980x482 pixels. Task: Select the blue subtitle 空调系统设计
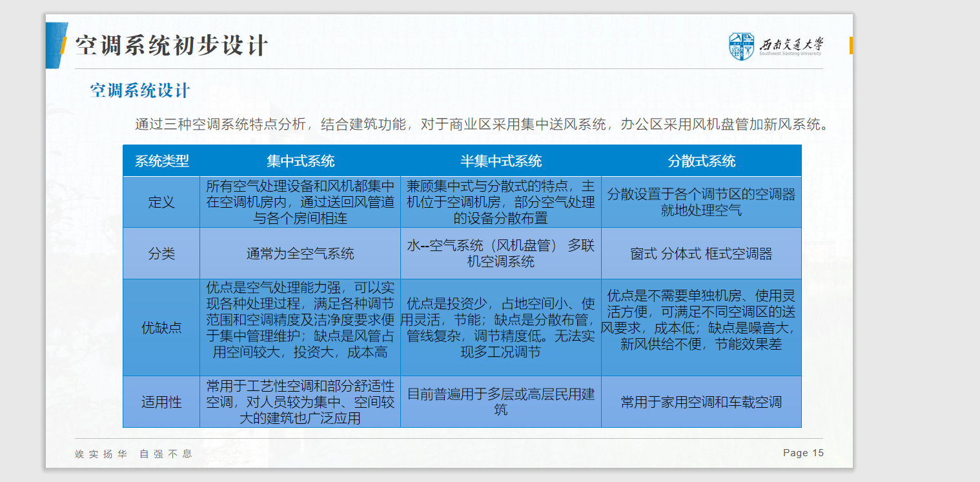point(140,90)
